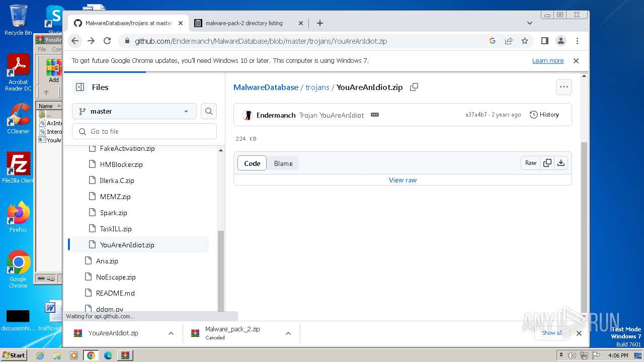
Task: Click the volume icon in the system tray
Action: point(572,355)
